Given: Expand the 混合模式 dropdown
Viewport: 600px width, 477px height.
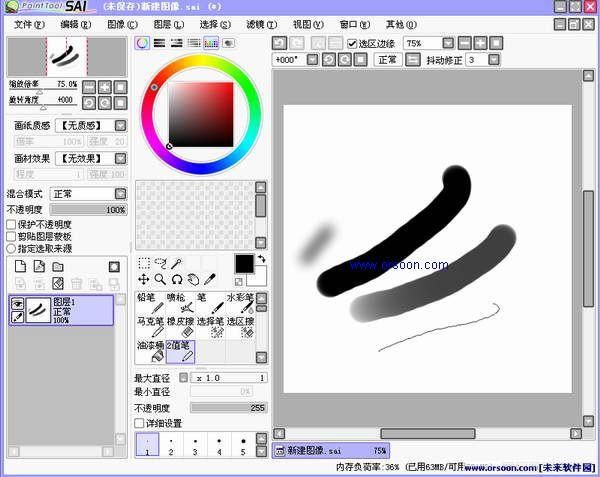Looking at the screenshot, I should (x=120, y=194).
